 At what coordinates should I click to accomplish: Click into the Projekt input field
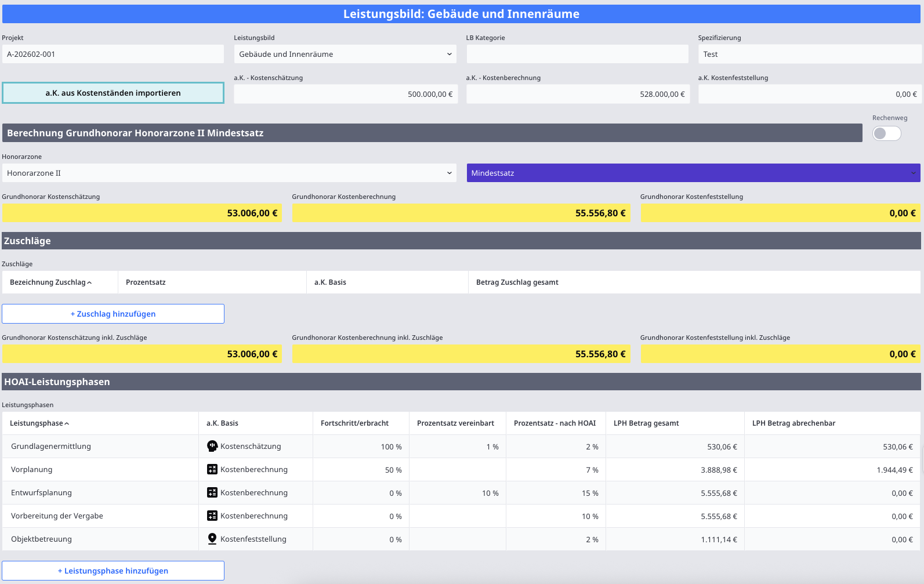click(113, 54)
